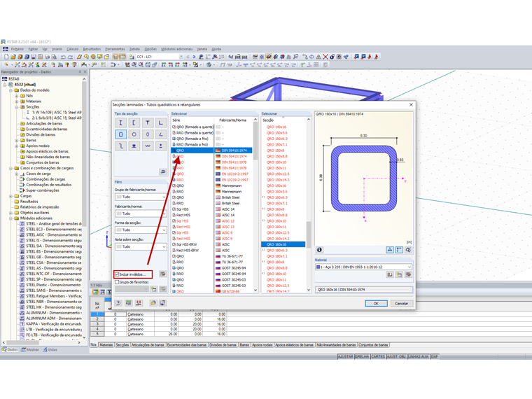
Task: Switch navigator to Mostrar tab
Action: pyautogui.click(x=30, y=349)
